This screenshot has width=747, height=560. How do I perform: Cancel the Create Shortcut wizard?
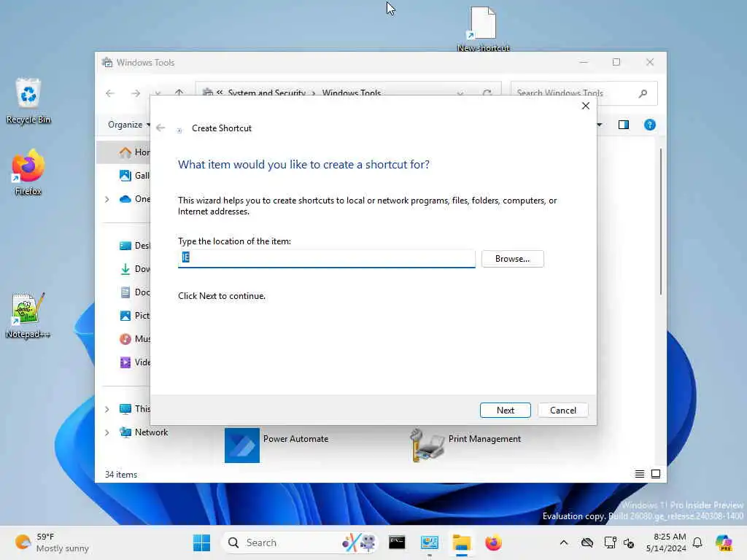(562, 410)
